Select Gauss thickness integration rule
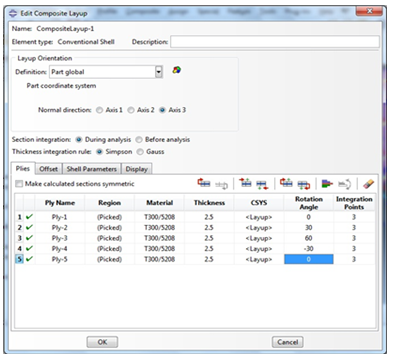Screen dimensions: 393x360 [140, 152]
